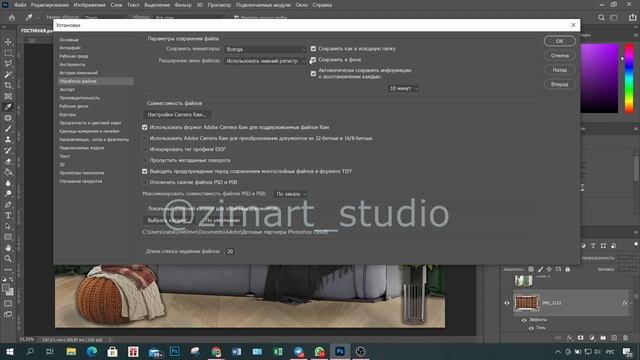The image size is (640, 360).
Task: Collapse effects arrow on the selected layer
Action: click(631, 302)
